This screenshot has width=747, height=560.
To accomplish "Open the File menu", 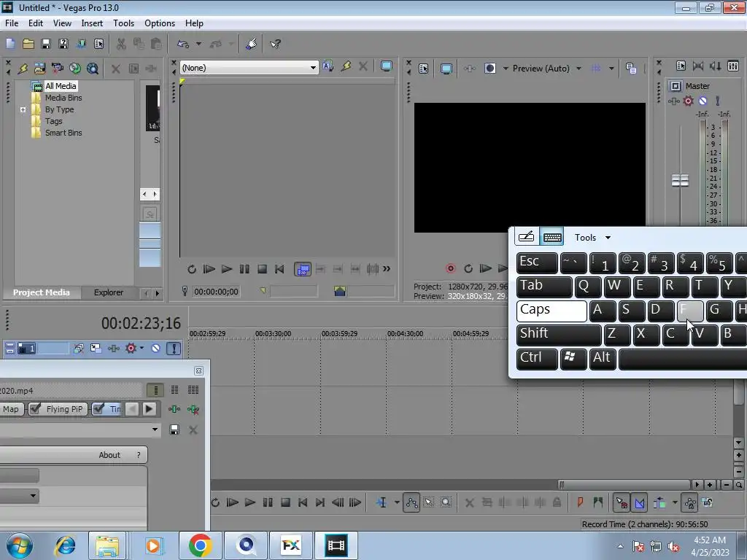I will [x=12, y=23].
